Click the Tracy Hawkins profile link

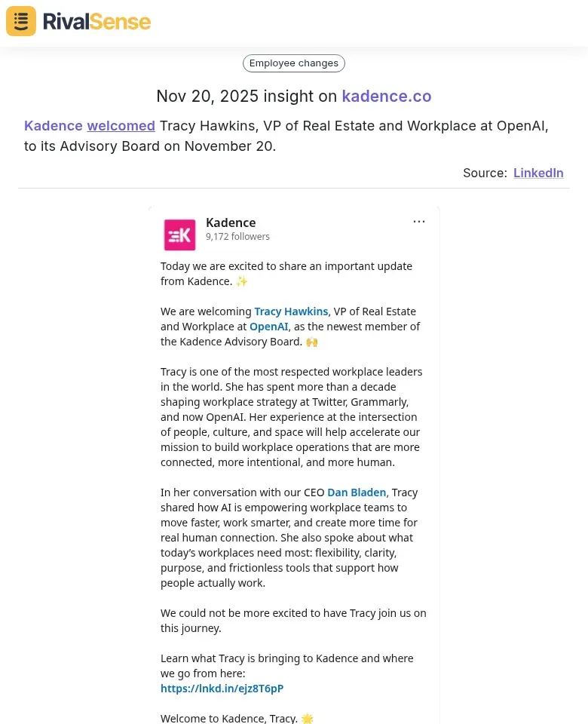(291, 311)
